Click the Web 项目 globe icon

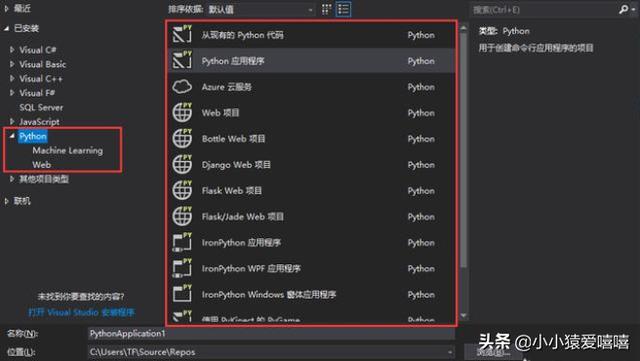[182, 112]
